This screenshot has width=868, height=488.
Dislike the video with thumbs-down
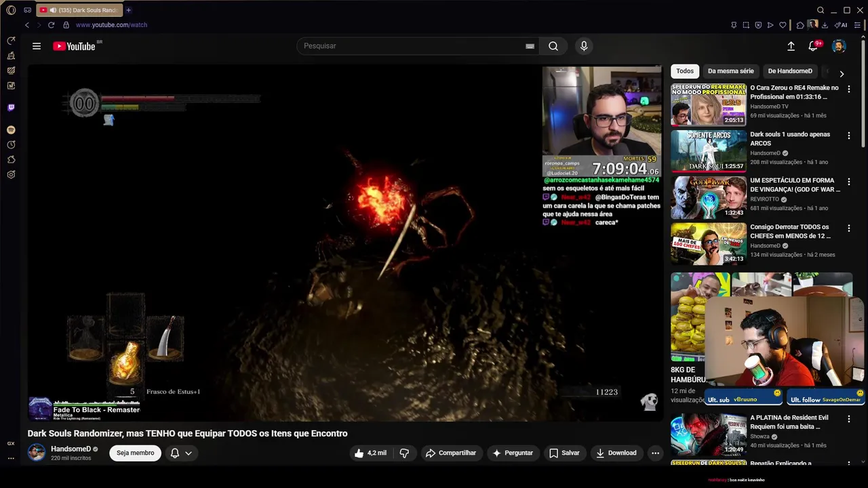point(404,453)
